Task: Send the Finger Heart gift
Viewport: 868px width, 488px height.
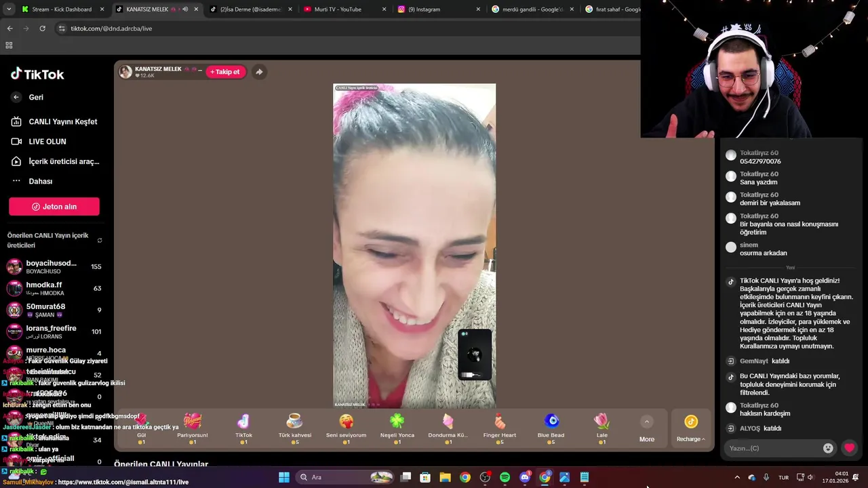Action: point(500,429)
